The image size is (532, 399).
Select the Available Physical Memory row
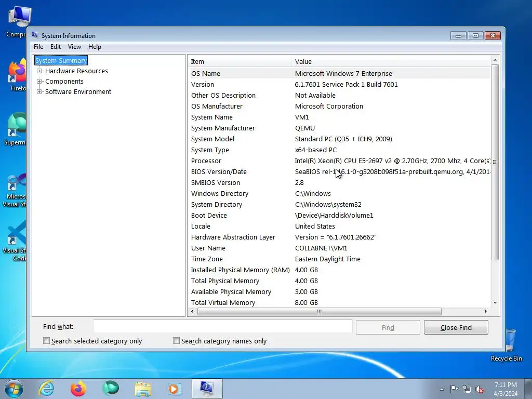[x=339, y=292]
